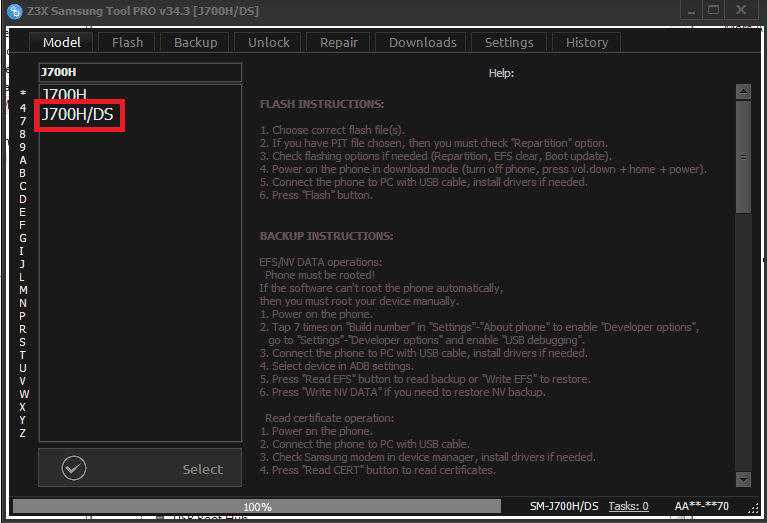Image resolution: width=767 pixels, height=523 pixels.
Task: Open the Model tab
Action: (61, 43)
